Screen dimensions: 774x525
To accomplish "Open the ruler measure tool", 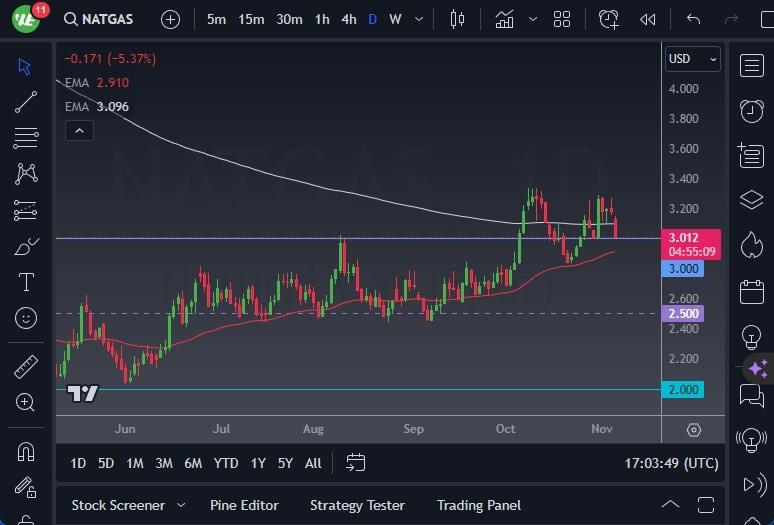I will tap(26, 367).
